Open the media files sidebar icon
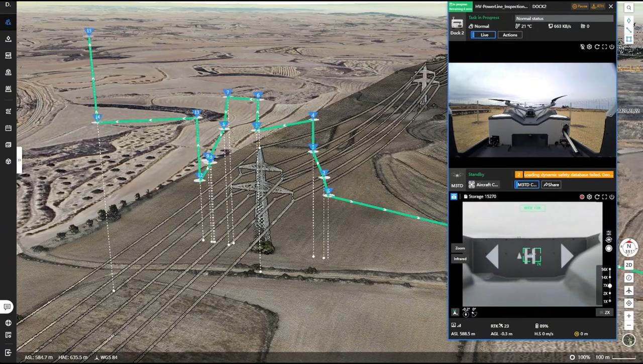 coord(8,56)
